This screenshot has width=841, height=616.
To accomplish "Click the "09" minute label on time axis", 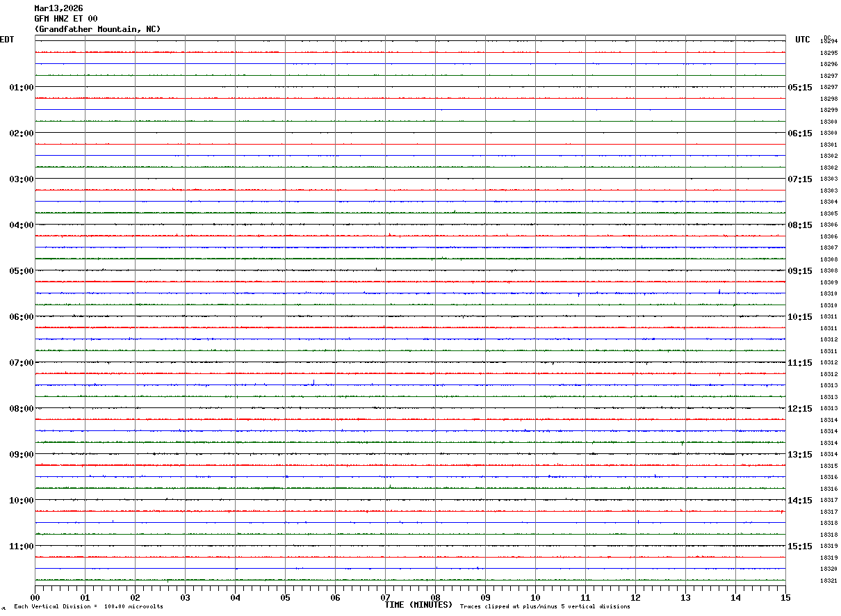I will [485, 597].
